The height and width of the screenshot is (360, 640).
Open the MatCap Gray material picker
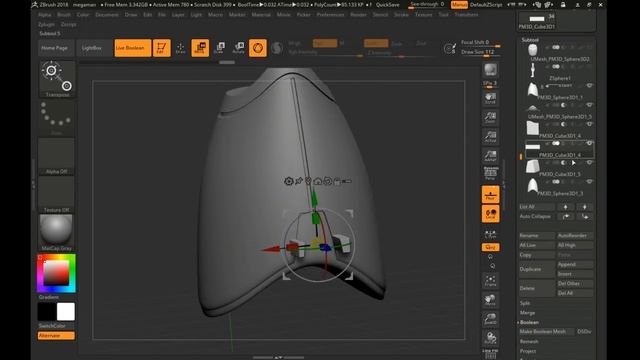point(56,233)
